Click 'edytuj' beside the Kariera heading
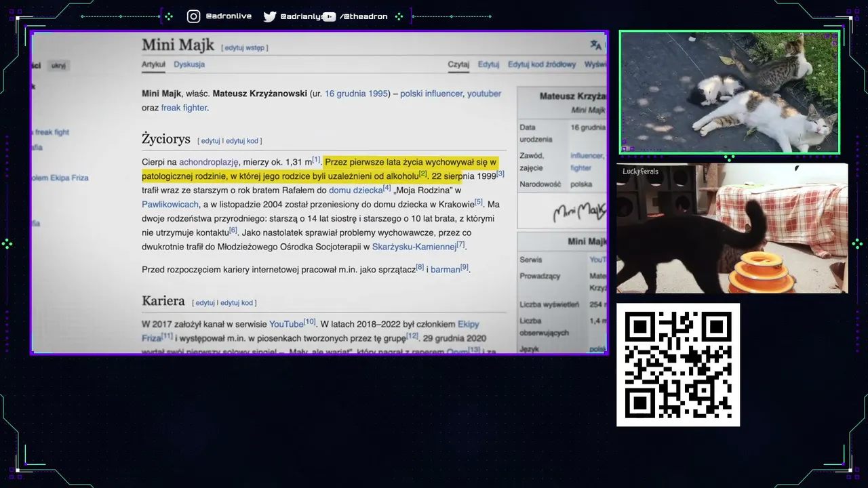The height and width of the screenshot is (488, 868). point(205,303)
